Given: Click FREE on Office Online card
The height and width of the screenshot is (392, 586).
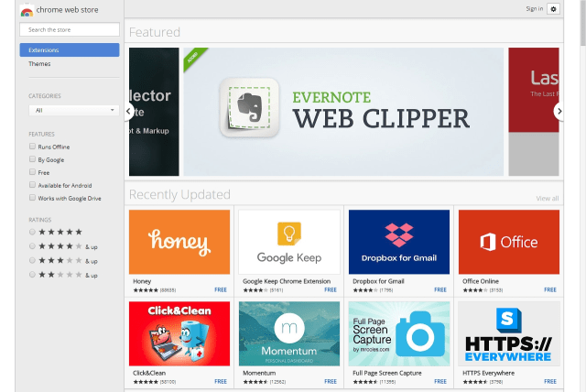Looking at the screenshot, I should click(x=550, y=290).
